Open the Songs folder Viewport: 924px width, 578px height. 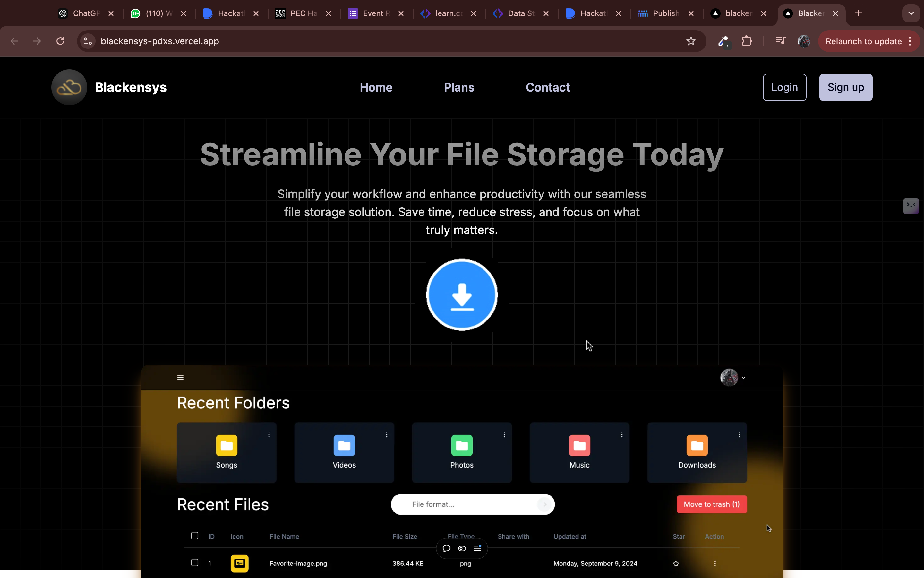click(x=227, y=452)
